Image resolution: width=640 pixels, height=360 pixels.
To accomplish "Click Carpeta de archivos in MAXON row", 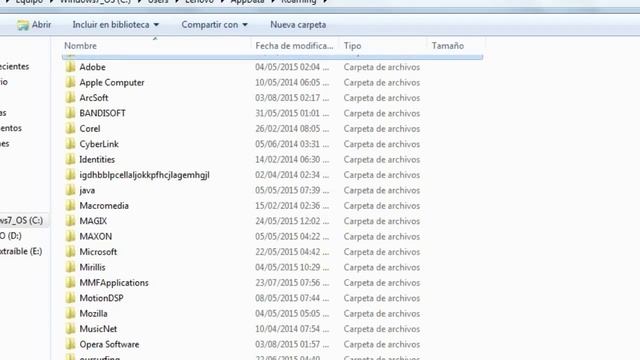I will 382,236.
